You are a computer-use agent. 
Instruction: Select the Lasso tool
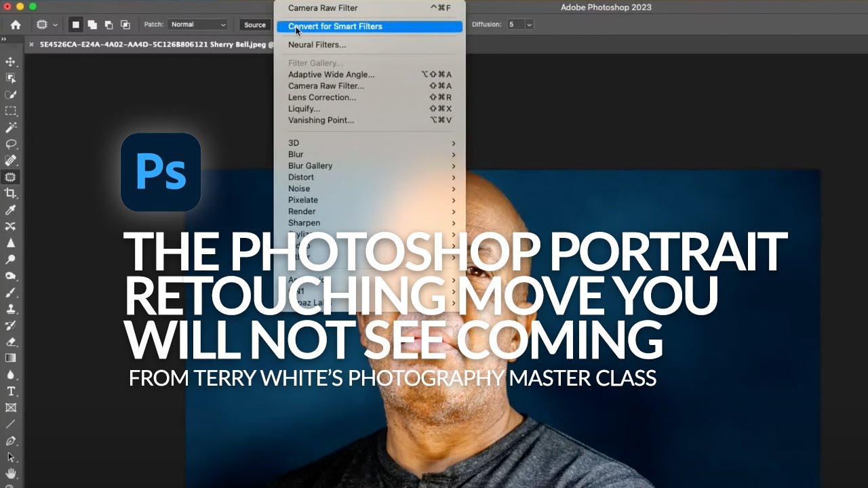click(x=11, y=144)
